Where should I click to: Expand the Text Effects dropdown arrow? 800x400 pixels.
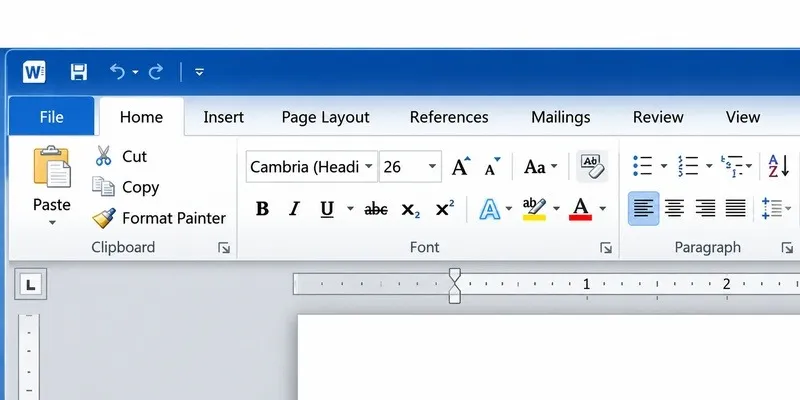click(509, 209)
